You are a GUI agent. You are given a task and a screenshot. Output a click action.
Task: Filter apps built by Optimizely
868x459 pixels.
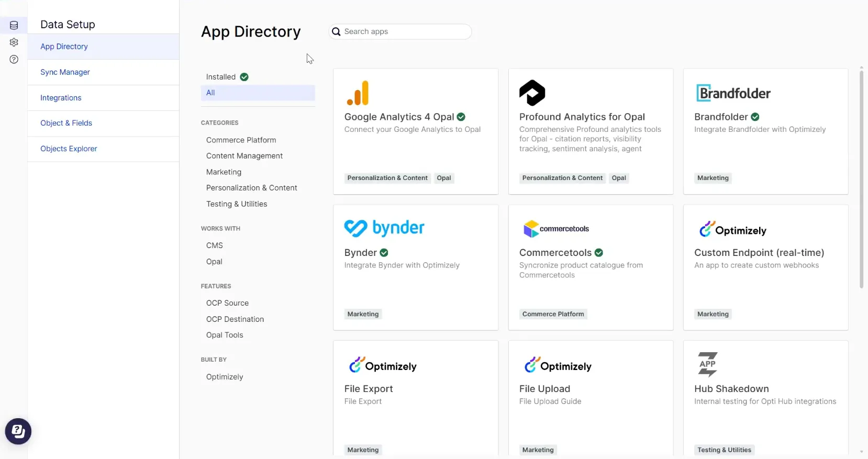225,377
